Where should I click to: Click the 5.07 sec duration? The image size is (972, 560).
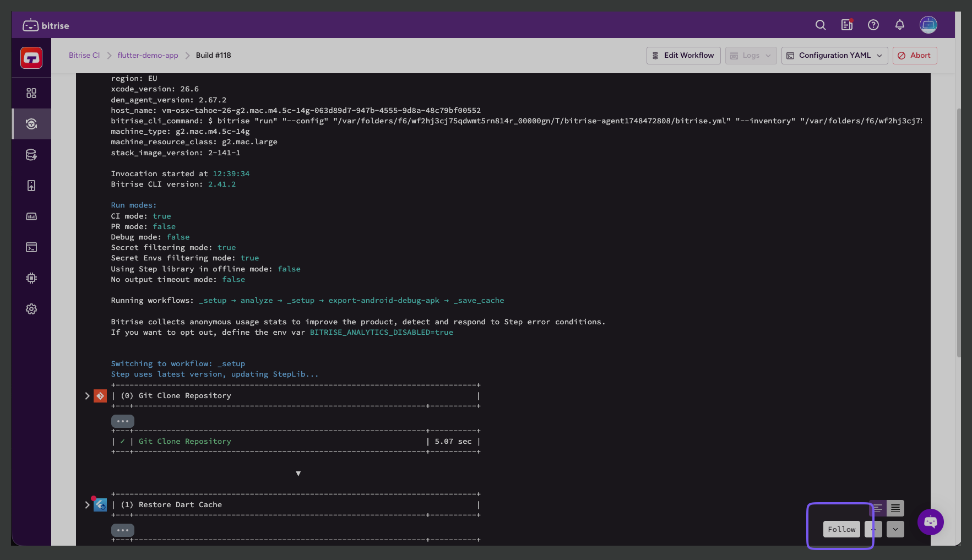(x=453, y=441)
